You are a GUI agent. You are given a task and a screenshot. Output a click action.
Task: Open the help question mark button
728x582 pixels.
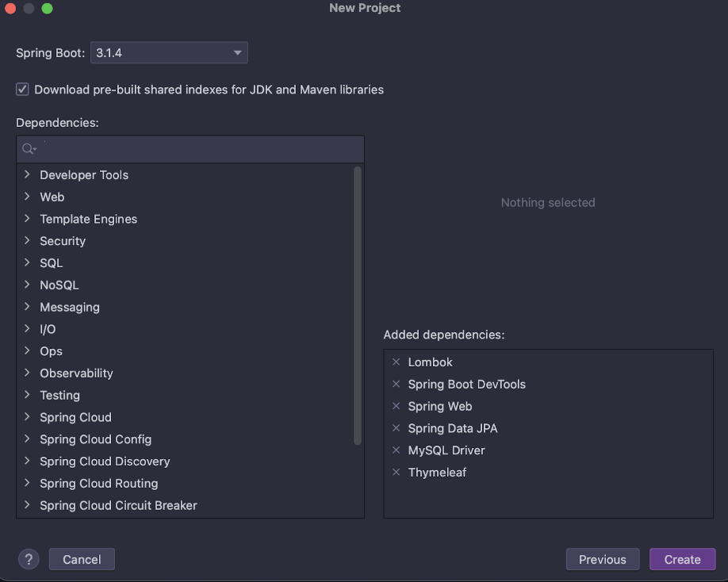click(29, 559)
